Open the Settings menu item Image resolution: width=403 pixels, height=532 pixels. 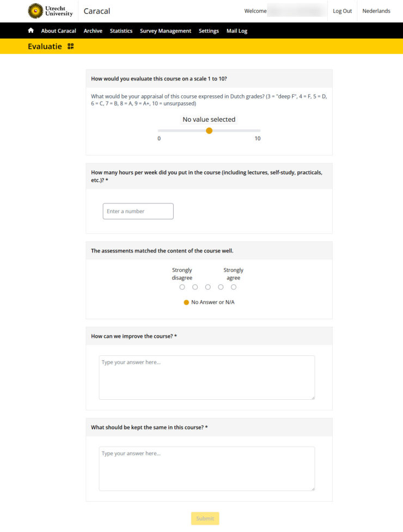point(209,31)
